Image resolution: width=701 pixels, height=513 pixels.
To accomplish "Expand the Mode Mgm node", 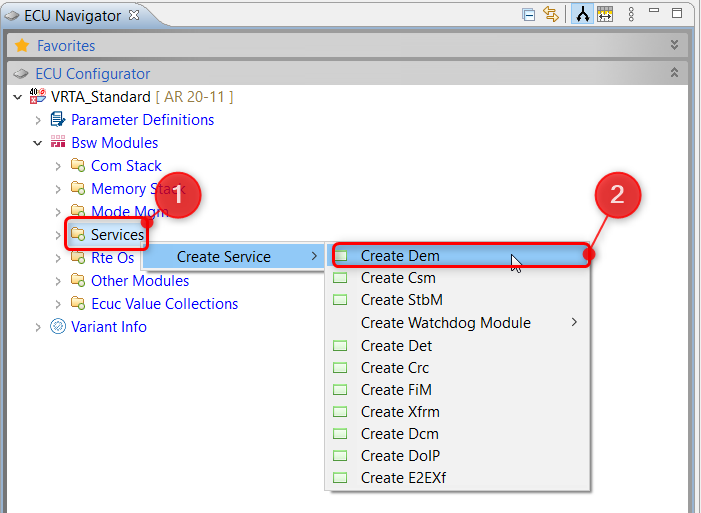I will [58, 212].
